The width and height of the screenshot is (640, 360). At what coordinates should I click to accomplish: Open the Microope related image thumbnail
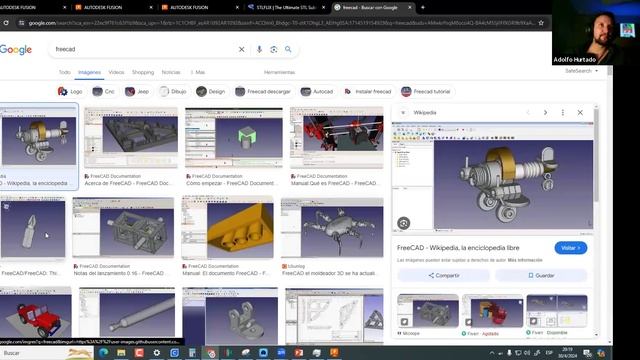pyautogui.click(x=428, y=311)
